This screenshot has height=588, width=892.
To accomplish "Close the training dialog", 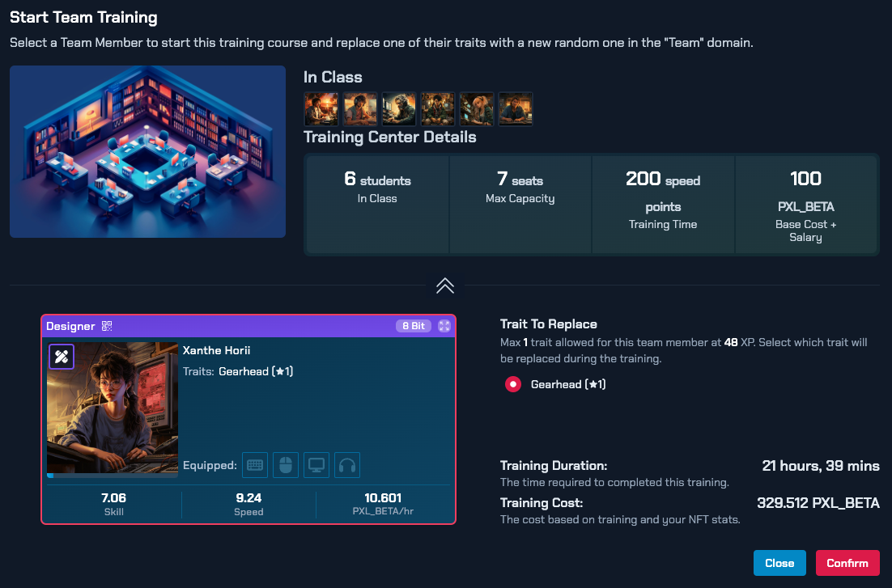I will 779,563.
